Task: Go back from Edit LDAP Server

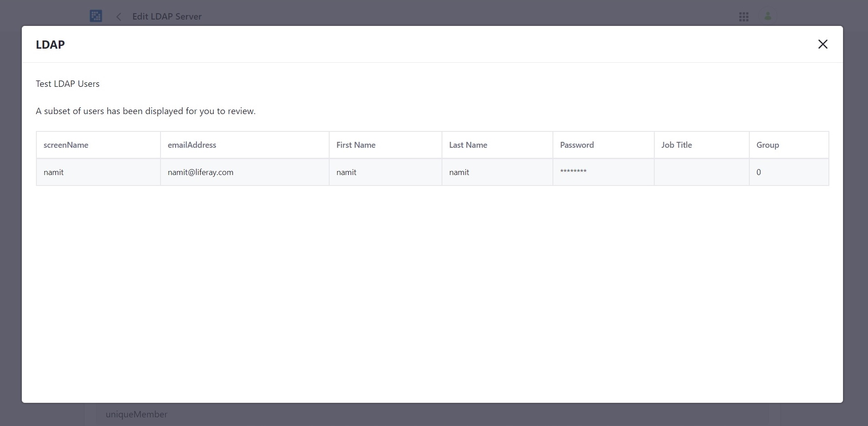Action: point(118,17)
